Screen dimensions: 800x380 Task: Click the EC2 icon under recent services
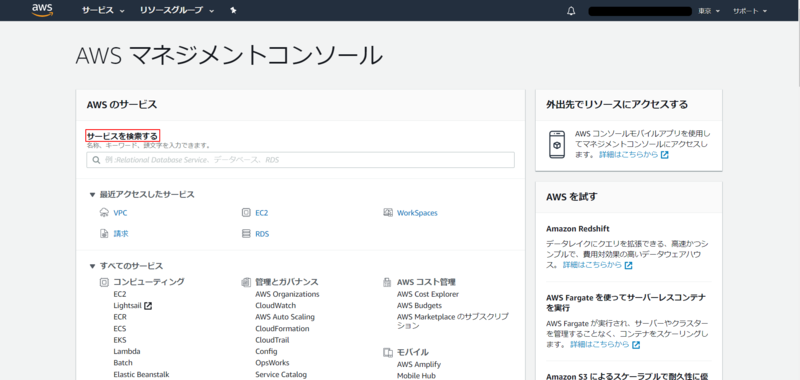(246, 213)
